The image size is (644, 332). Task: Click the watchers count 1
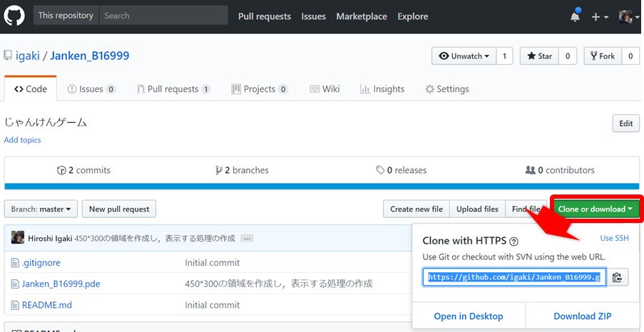coord(504,56)
